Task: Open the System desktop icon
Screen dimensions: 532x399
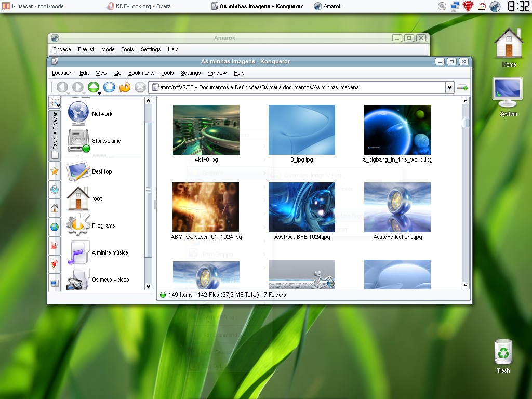Action: 508,97
